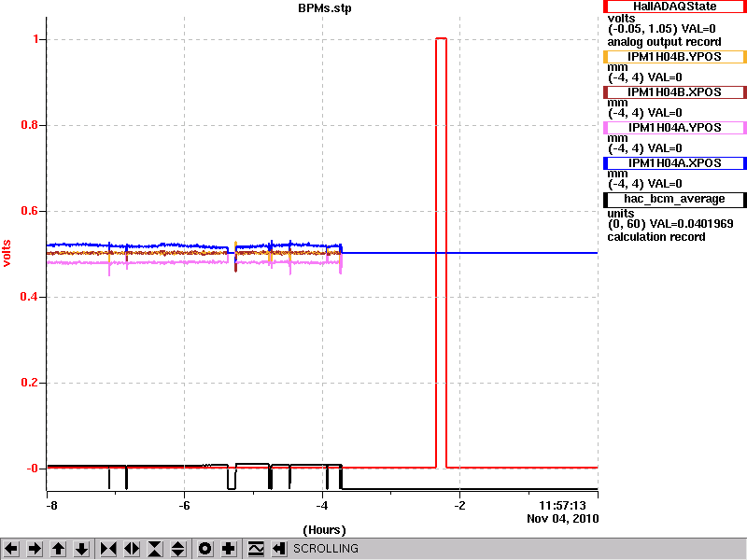Viewport: 747px width, 560px height.
Task: Click the 0.8 tick label on the Y axis
Action: [30, 125]
